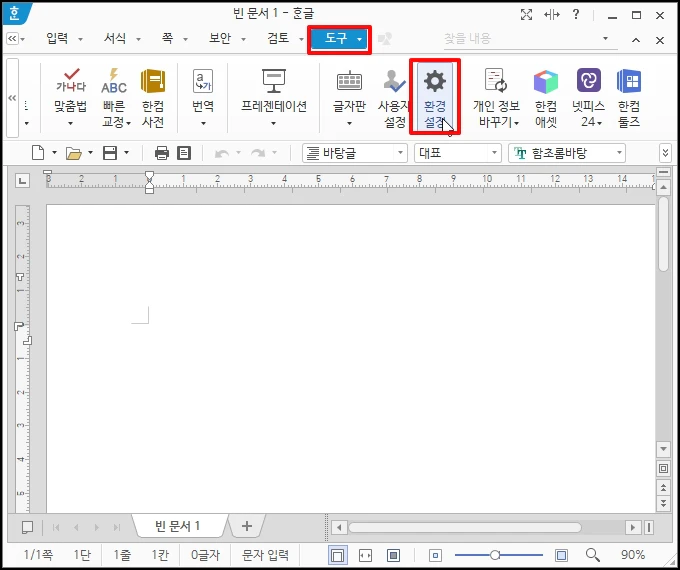
Task: Switch to fit-width view mode
Action: pos(366,555)
